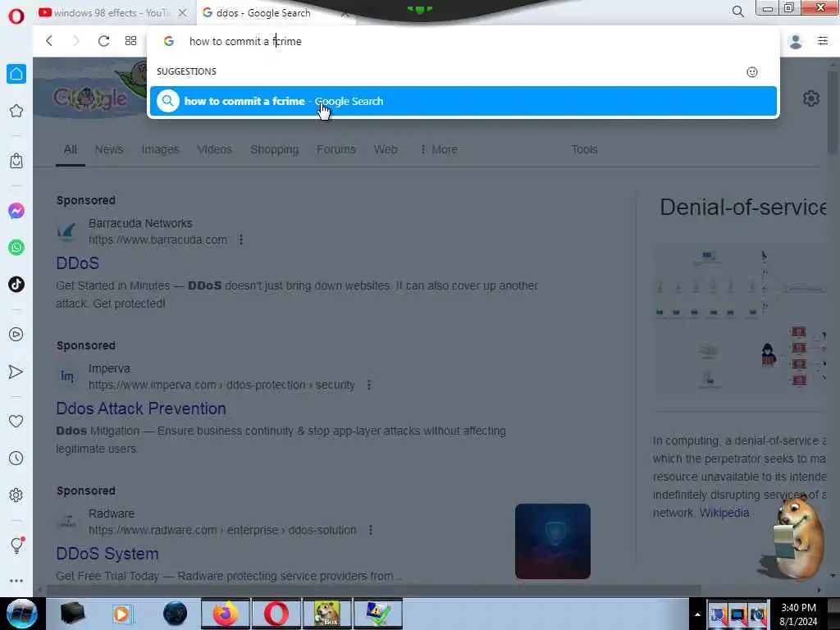Click the hamster Box taskbar app

[326, 614]
